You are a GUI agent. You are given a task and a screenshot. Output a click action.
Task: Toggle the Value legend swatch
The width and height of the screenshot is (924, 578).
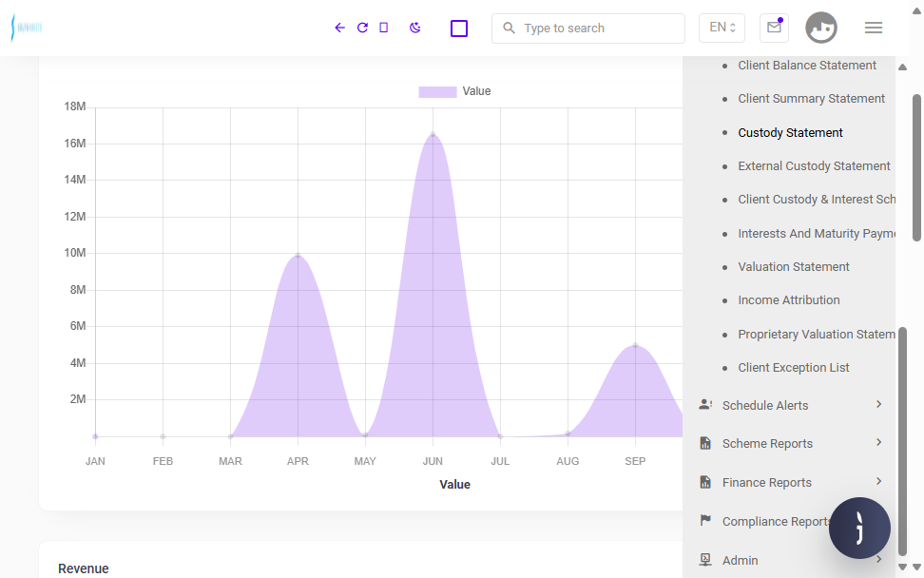coord(437,91)
